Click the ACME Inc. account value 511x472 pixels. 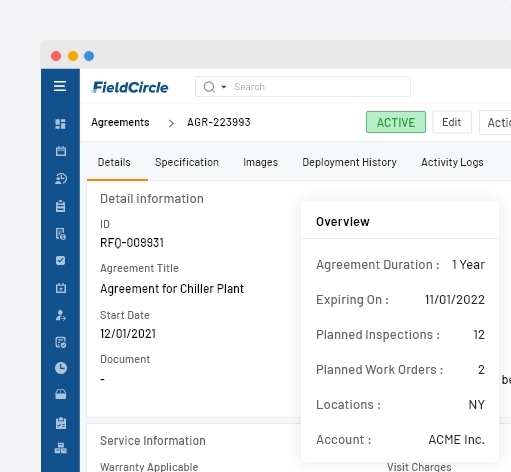click(x=456, y=440)
